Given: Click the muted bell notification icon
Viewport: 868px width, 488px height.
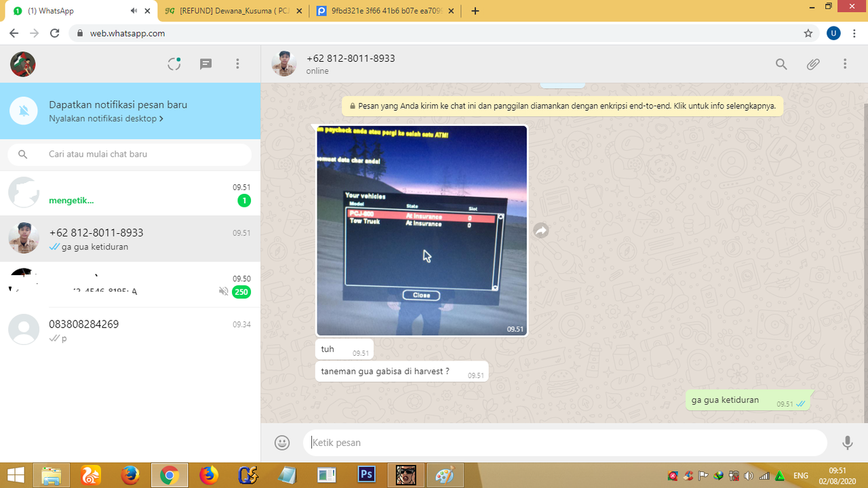Looking at the screenshot, I should coord(24,111).
